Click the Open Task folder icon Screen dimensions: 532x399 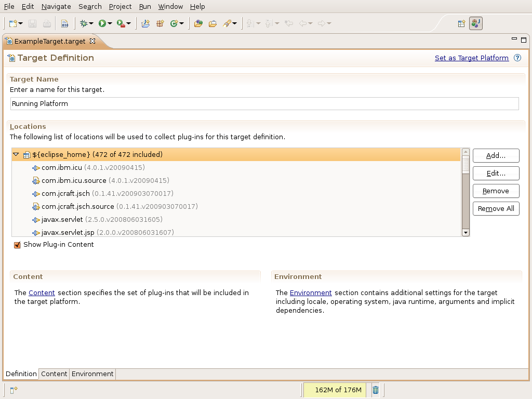pos(212,23)
